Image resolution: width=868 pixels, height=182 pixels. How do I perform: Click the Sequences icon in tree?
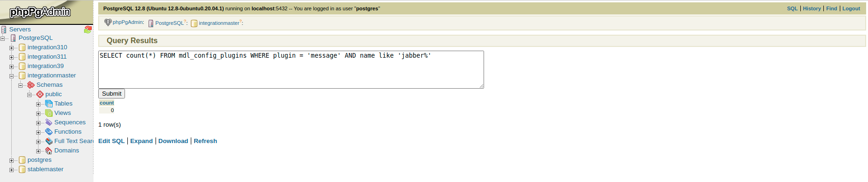pos(49,122)
